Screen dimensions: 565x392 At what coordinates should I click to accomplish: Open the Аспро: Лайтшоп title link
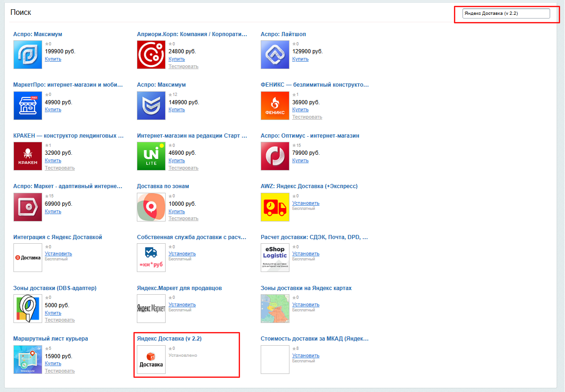pyautogui.click(x=283, y=34)
